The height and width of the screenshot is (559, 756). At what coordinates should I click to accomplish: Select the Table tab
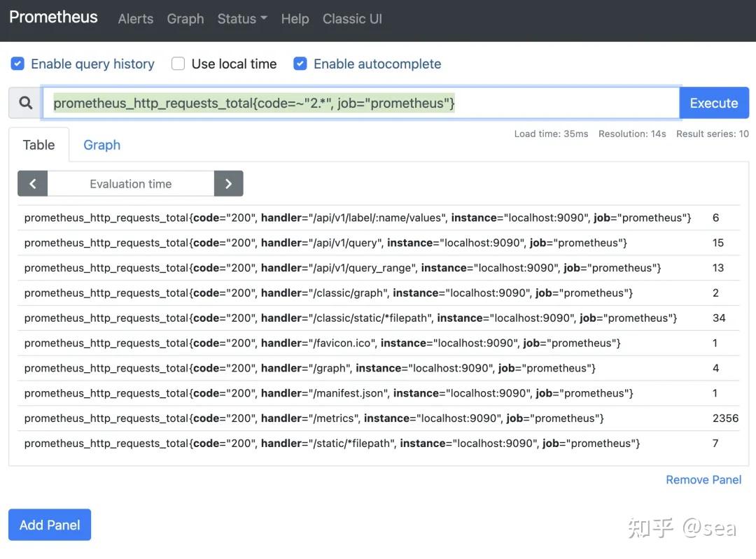coord(38,145)
